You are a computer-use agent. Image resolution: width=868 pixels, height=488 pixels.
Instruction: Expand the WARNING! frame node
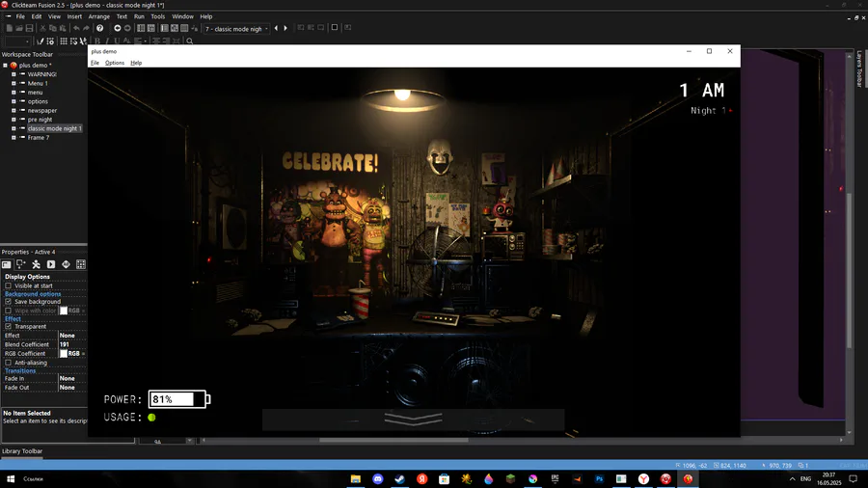pos(14,74)
